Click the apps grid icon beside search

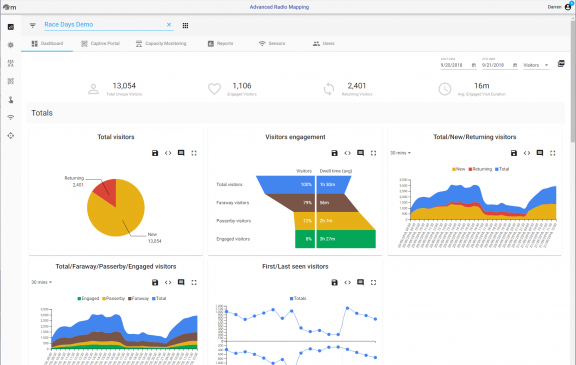pyautogui.click(x=186, y=25)
